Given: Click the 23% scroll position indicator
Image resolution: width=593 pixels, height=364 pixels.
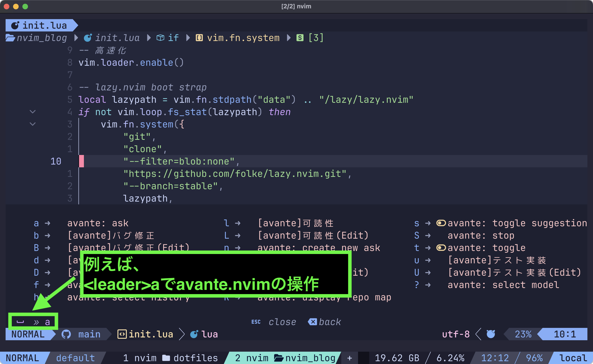Looking at the screenshot, I should pos(523,334).
